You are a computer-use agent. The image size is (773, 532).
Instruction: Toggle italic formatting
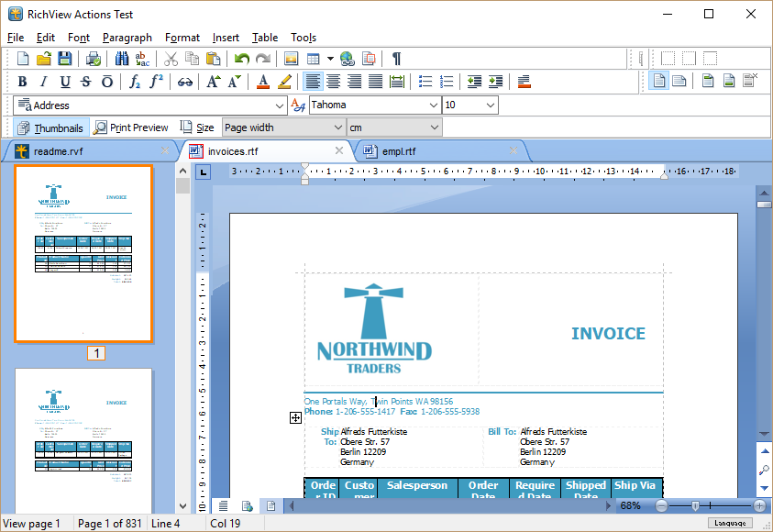(44, 82)
